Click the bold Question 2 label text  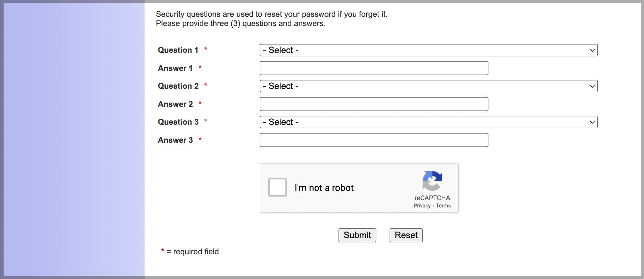178,86
